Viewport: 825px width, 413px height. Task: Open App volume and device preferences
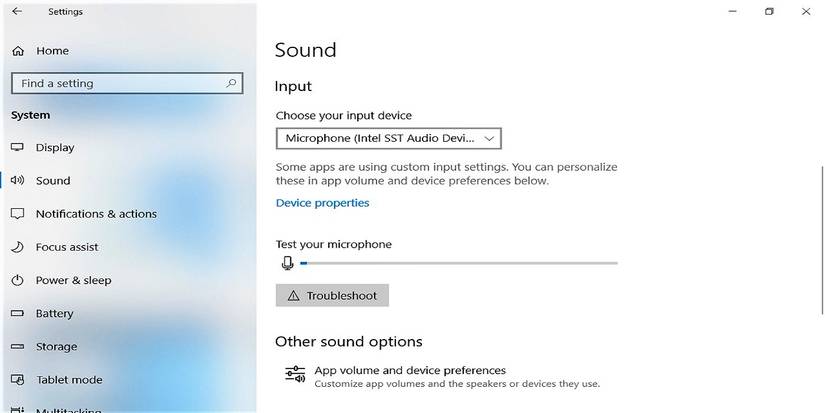coord(410,370)
